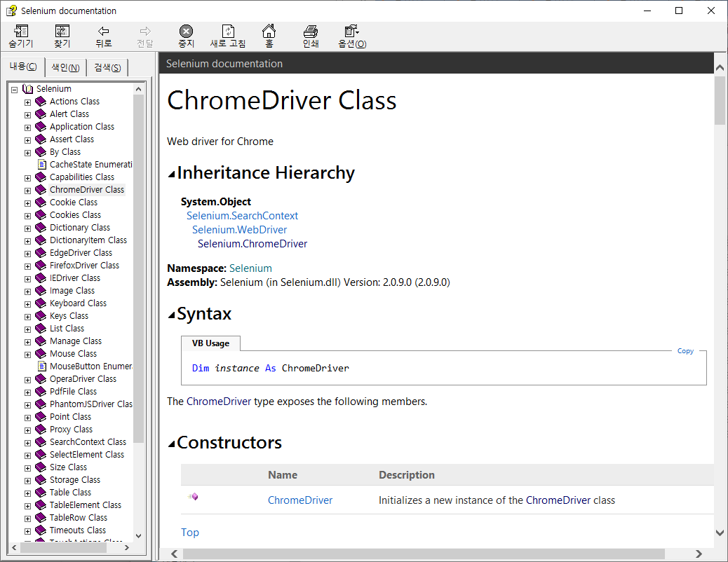The width and height of the screenshot is (728, 562).
Task: Expand the ChromeDriver Class tree node
Action: coord(28,191)
